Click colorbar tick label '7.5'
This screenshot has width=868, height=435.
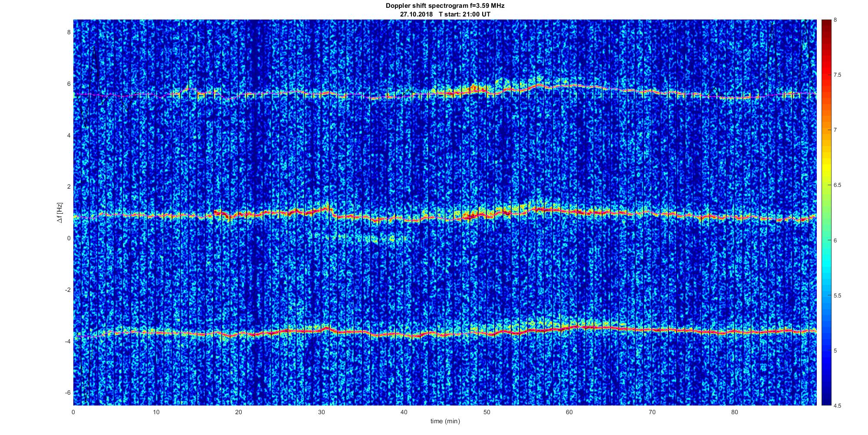pyautogui.click(x=837, y=75)
